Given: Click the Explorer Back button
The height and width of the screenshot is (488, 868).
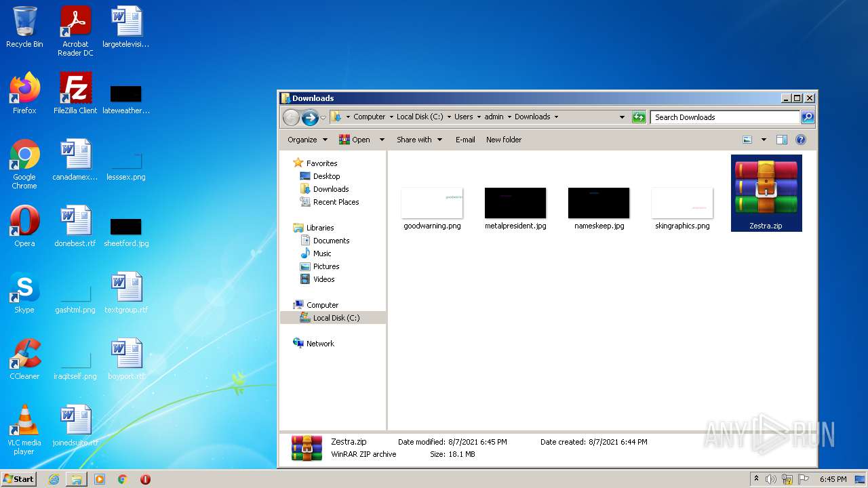Looking at the screenshot, I should point(291,117).
